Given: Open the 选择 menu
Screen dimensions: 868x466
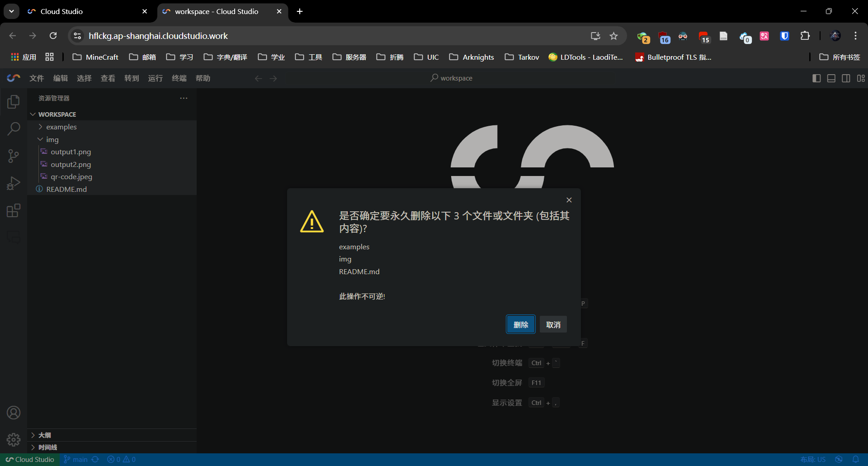Looking at the screenshot, I should click(x=84, y=78).
